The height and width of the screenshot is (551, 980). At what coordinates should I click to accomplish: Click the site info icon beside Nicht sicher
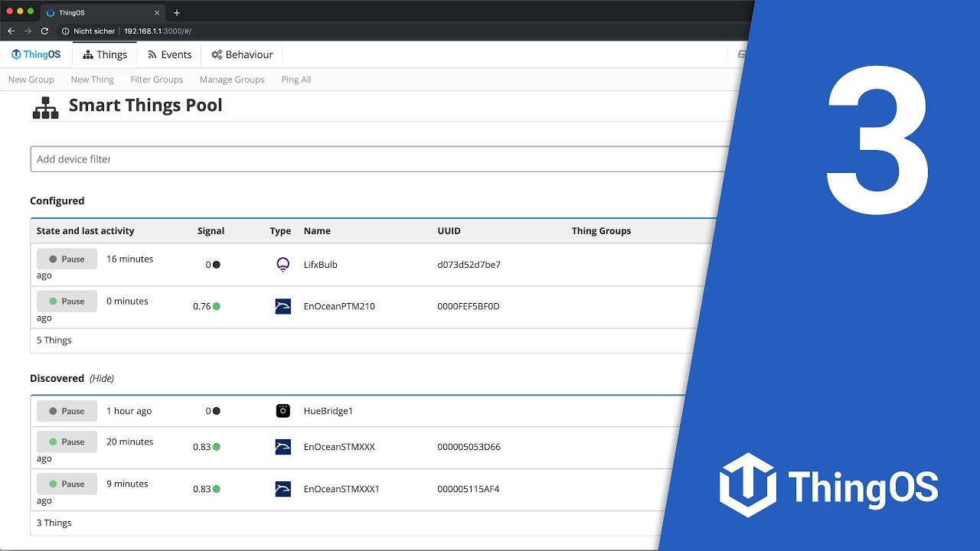tap(66, 31)
